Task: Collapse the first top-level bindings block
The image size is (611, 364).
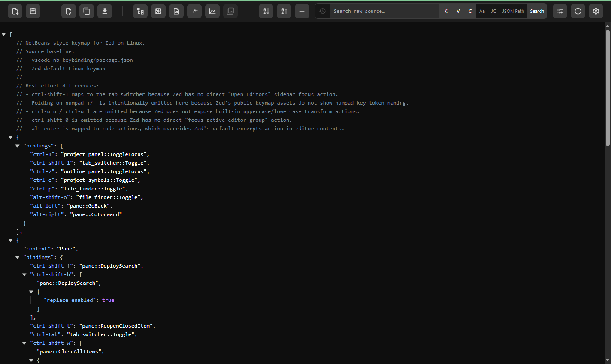Action: (x=18, y=146)
